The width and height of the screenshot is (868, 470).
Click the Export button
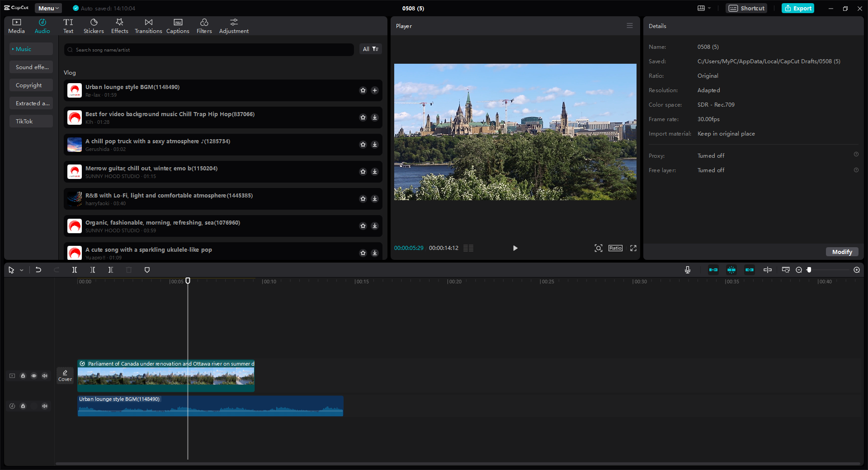click(797, 8)
